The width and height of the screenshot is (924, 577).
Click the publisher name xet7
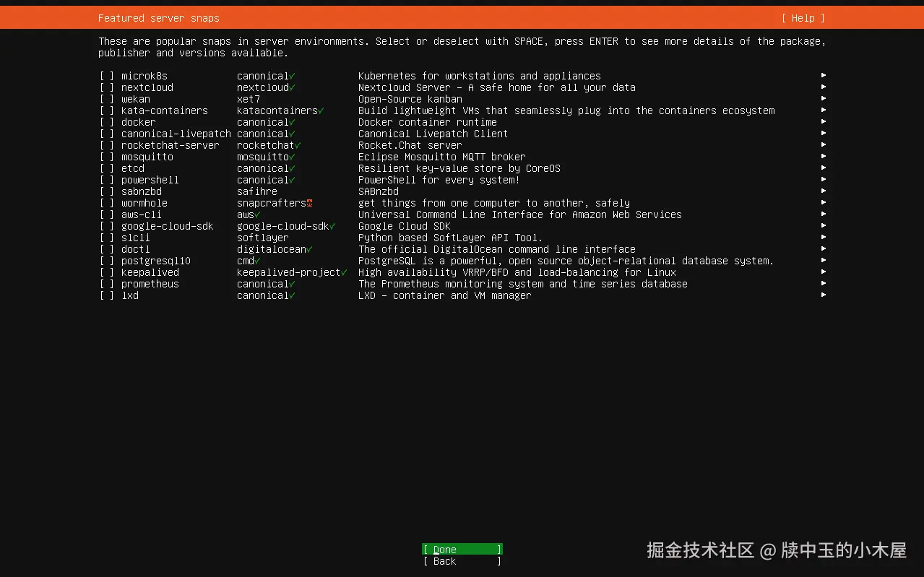(x=249, y=99)
